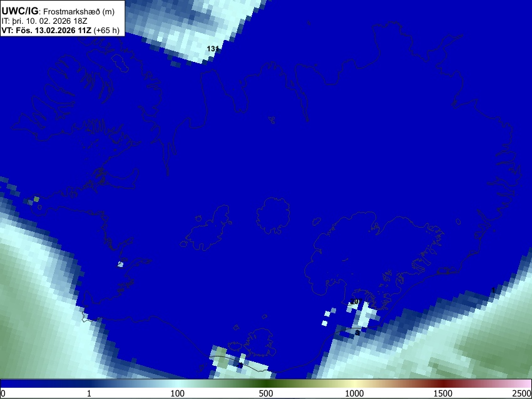The width and height of the screenshot is (532, 399).
Task: Pick the pale yellow color above 1000
Action: [x=354, y=384]
